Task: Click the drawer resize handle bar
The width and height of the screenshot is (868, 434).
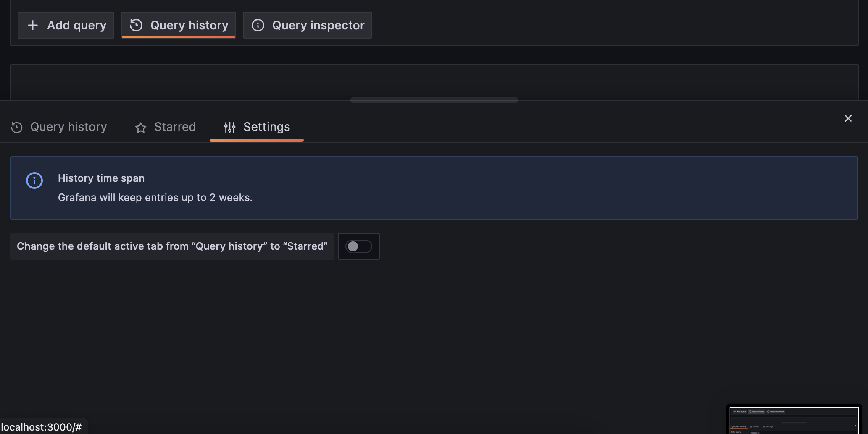Action: (x=434, y=100)
